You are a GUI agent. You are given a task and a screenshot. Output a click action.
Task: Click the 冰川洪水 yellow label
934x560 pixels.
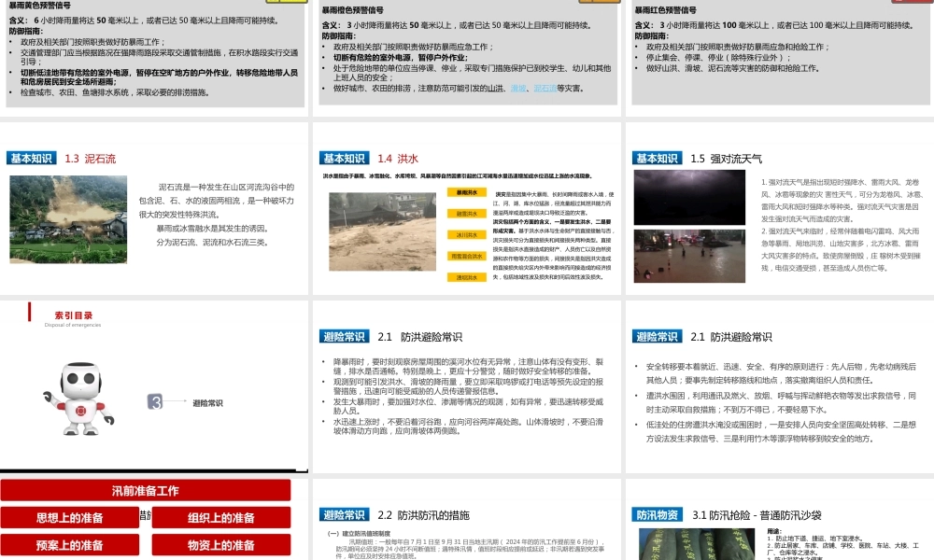[466, 235]
